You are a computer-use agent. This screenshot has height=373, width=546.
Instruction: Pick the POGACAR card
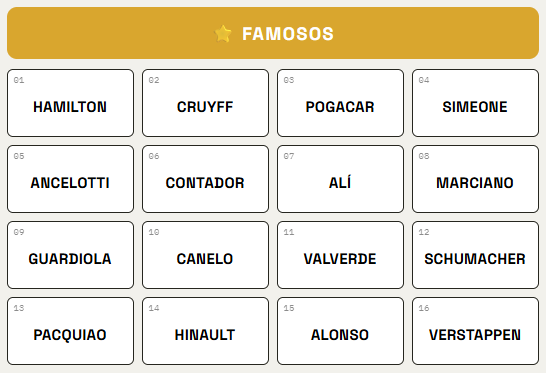pos(341,103)
